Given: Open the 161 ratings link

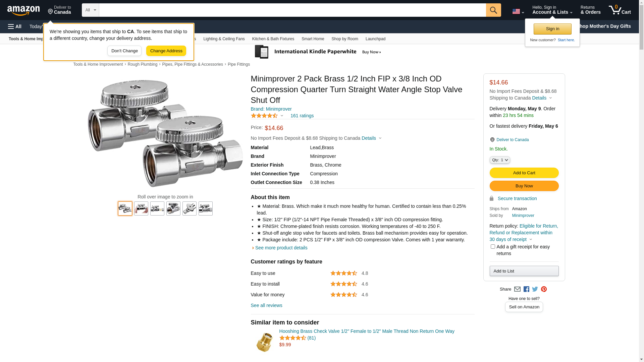Looking at the screenshot, I should [x=302, y=116].
